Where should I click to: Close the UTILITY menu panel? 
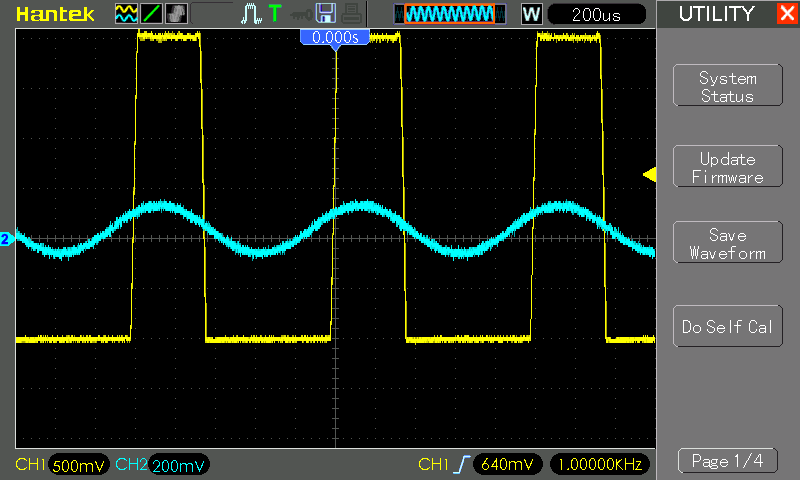tap(787, 13)
